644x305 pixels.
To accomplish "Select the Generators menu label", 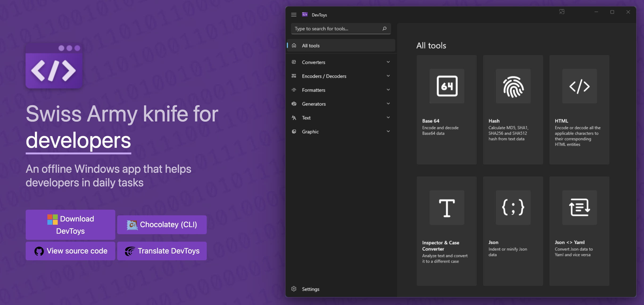I will click(314, 104).
